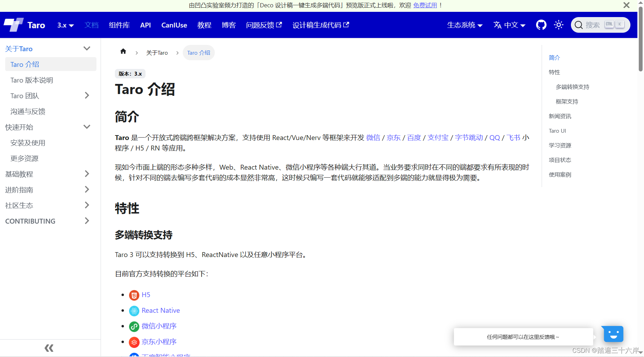
Task: Open the 文档 nav menu item
Action: [92, 25]
